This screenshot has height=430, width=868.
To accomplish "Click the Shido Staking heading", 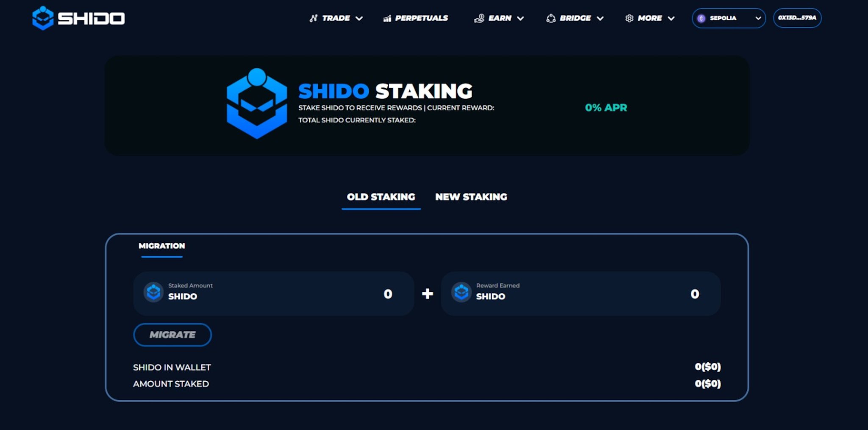I will pyautogui.click(x=385, y=91).
